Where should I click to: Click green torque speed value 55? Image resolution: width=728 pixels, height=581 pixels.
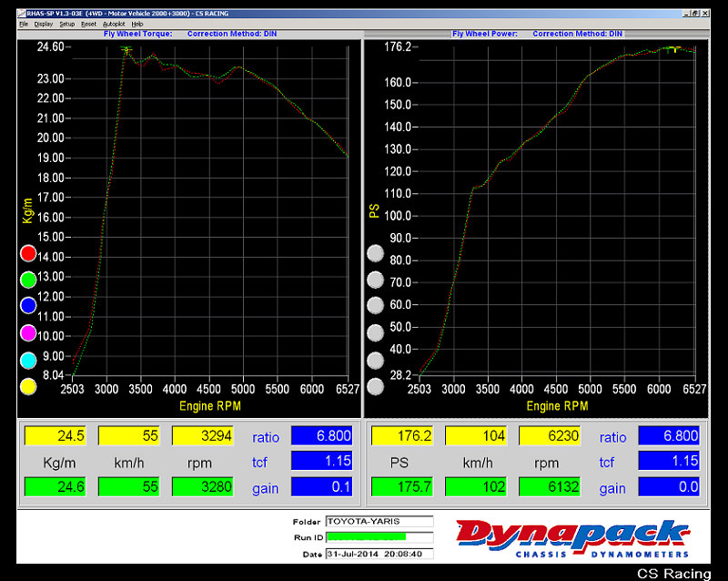click(x=129, y=486)
